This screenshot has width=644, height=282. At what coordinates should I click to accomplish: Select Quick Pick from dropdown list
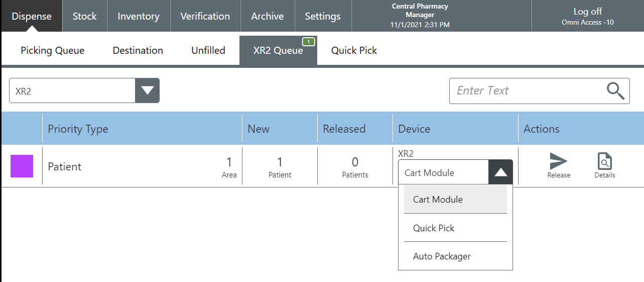455,228
